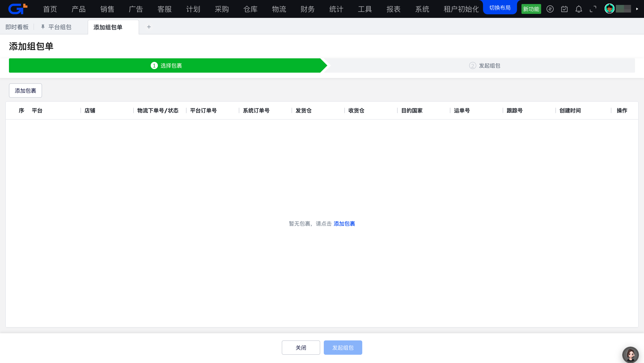Click the 发货仓 column header
The image size is (644, 363).
click(303, 110)
